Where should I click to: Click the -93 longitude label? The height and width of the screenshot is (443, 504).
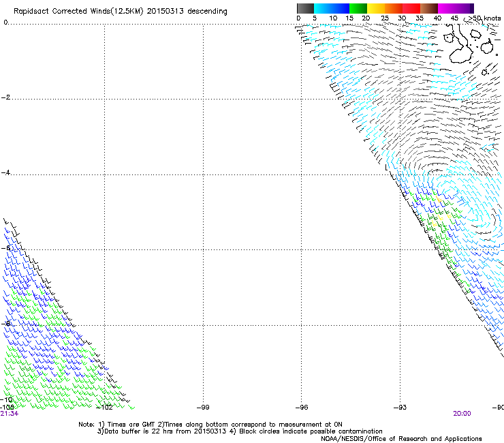click(x=400, y=408)
